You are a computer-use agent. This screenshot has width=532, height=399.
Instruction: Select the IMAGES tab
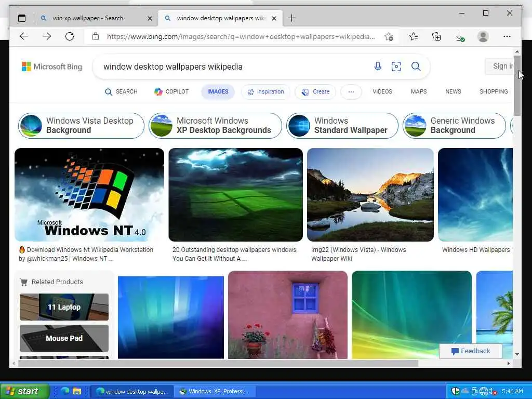(218, 91)
